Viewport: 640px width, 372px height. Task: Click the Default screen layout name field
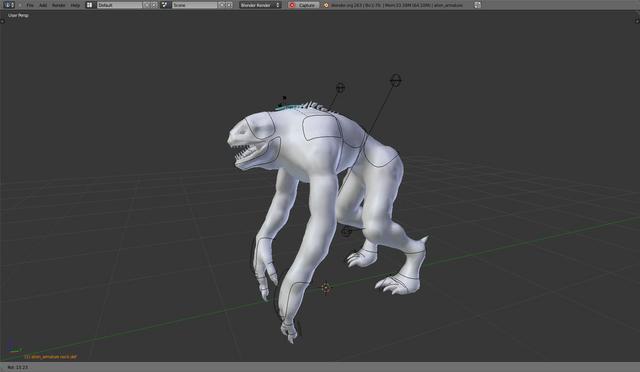(x=120, y=5)
